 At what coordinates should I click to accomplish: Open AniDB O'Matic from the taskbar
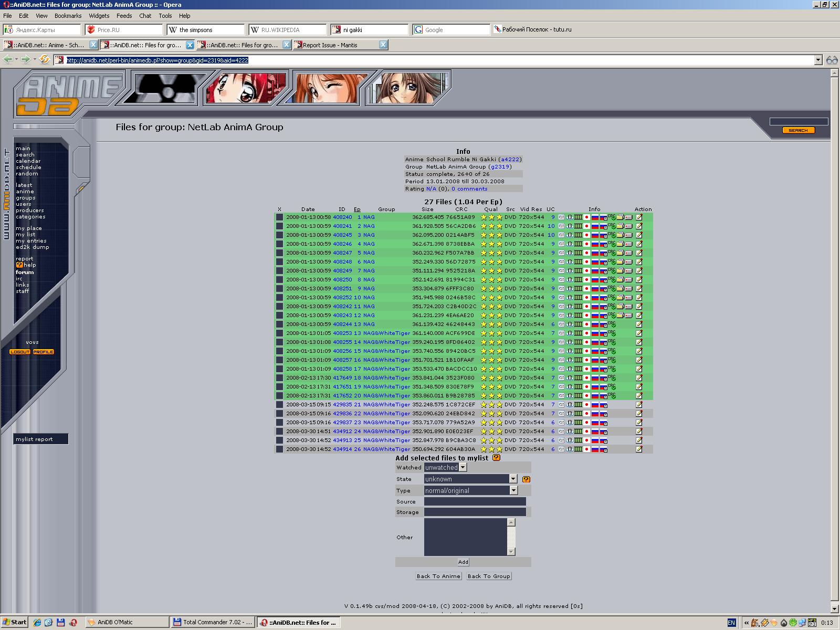(x=126, y=622)
